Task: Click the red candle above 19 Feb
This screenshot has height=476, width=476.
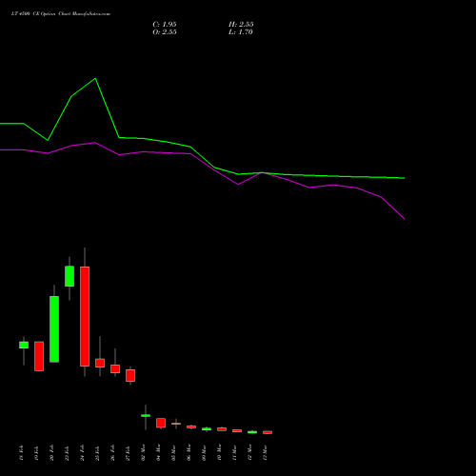Action: 39,356
